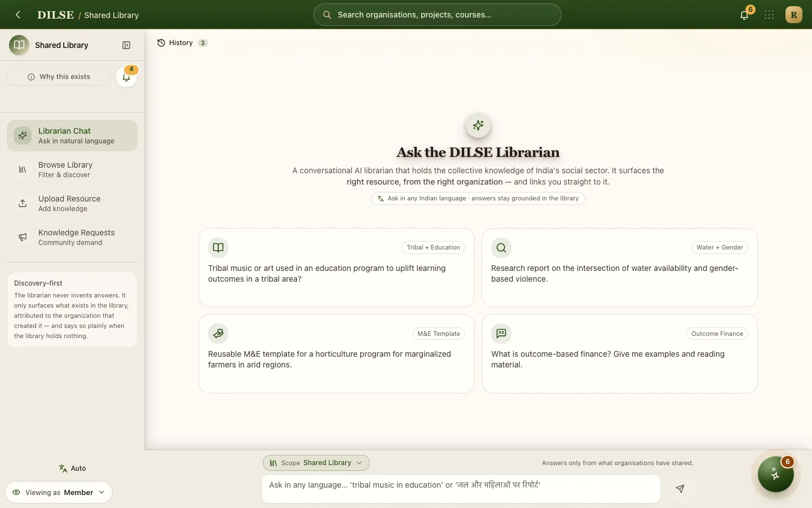This screenshot has height=508, width=812.
Task: Open Upload Resource section
Action: tap(72, 203)
